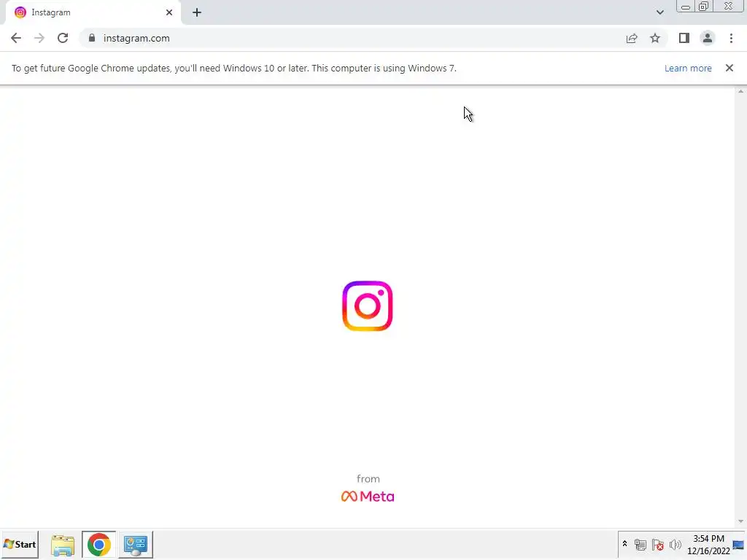747x560 pixels.
Task: Click the instagram.com address bar
Action: [352, 38]
